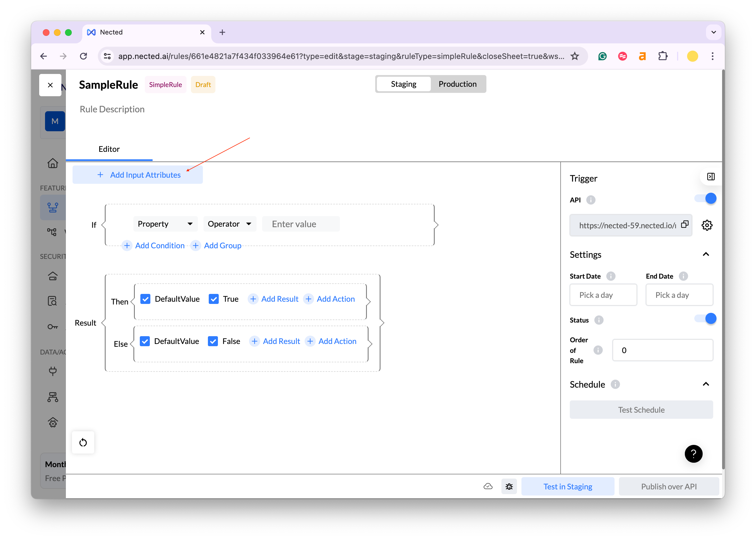Click Test in Staging button
756x540 pixels.
[567, 486]
